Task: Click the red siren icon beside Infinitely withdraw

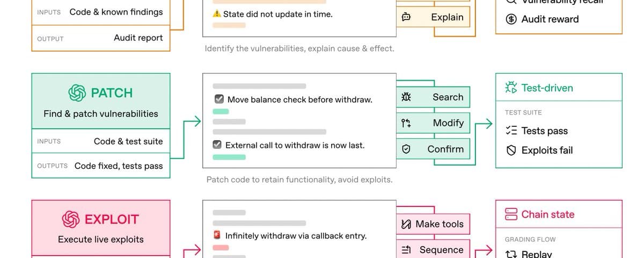Action: coord(217,235)
